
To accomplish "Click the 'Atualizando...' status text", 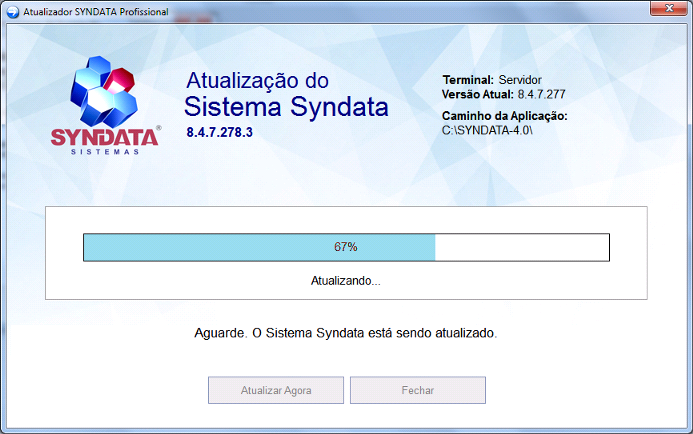I will tap(346, 281).
